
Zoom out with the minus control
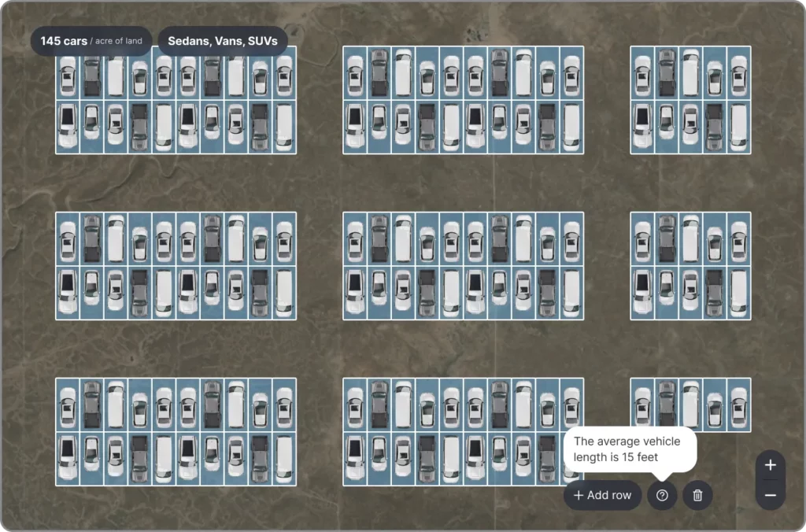click(x=770, y=496)
